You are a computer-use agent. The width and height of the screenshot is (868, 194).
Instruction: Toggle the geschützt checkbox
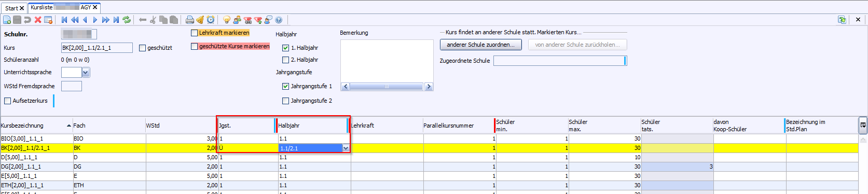click(x=143, y=48)
